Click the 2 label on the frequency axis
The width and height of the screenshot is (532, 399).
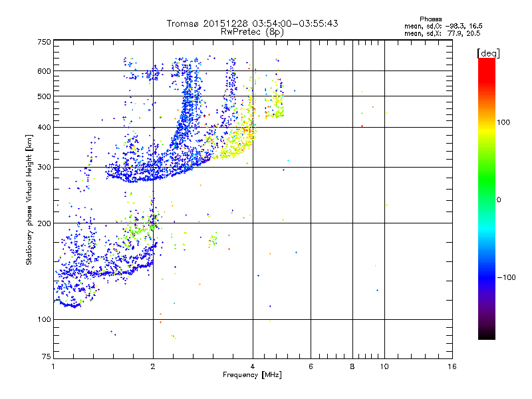pyautogui.click(x=153, y=367)
